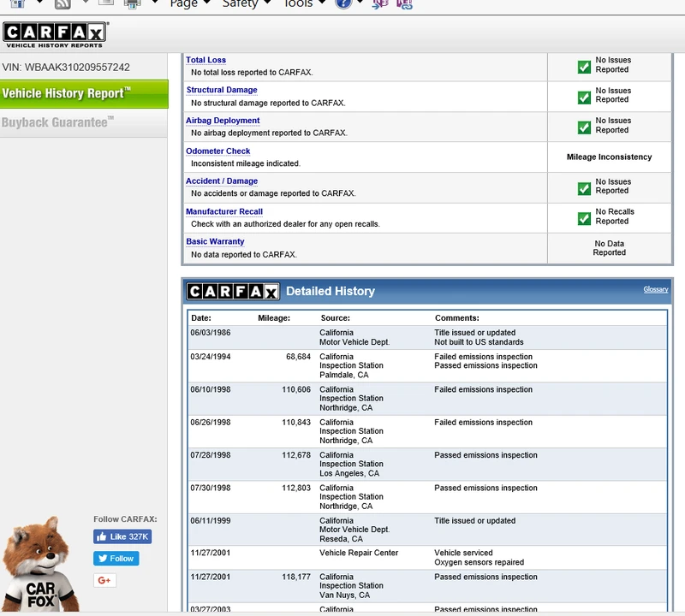Click the CARFAX Vehicle History Reports logo
Image resolution: width=685 pixels, height=616 pixels.
[55, 35]
